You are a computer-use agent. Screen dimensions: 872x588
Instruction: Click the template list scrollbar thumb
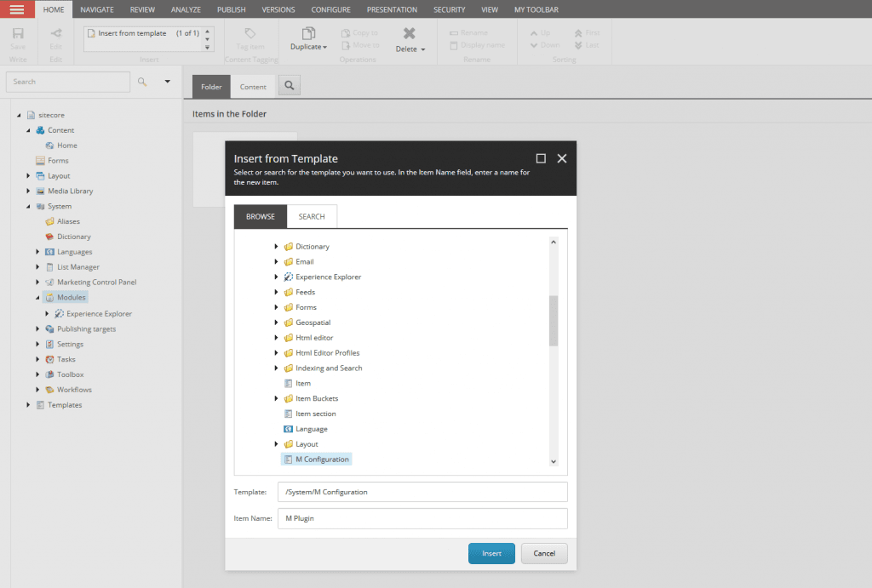554,320
